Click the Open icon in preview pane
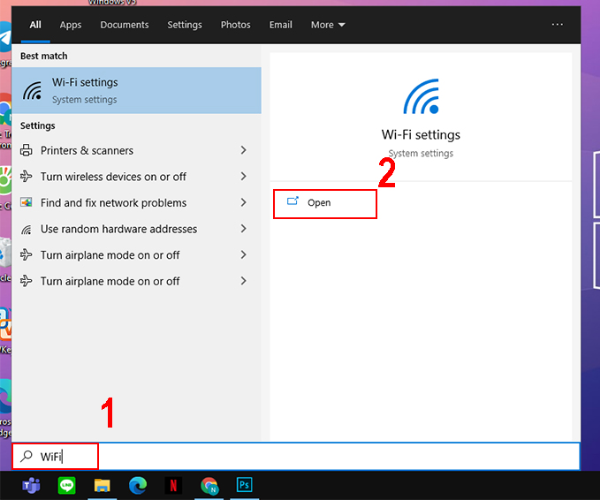The image size is (600, 500). tap(293, 201)
